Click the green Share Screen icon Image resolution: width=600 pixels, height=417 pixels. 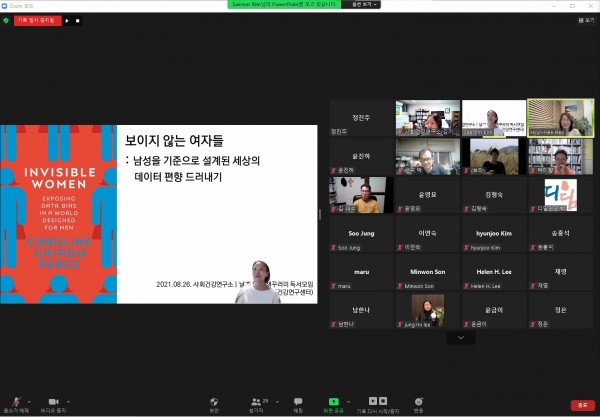(x=334, y=402)
